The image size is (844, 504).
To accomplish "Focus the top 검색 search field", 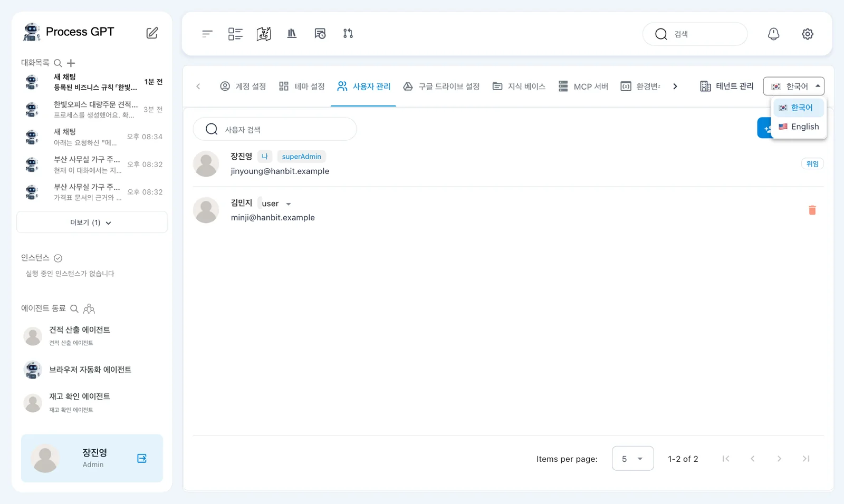I will point(695,34).
